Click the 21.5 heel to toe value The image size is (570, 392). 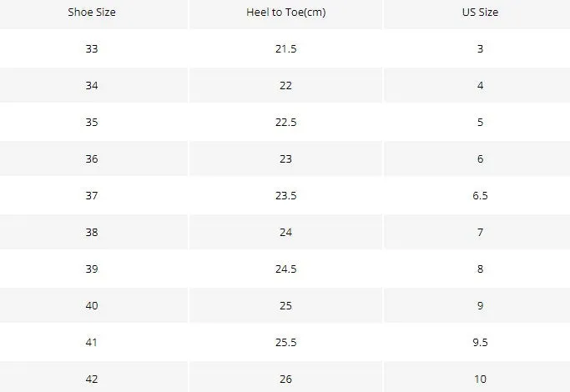coord(285,48)
